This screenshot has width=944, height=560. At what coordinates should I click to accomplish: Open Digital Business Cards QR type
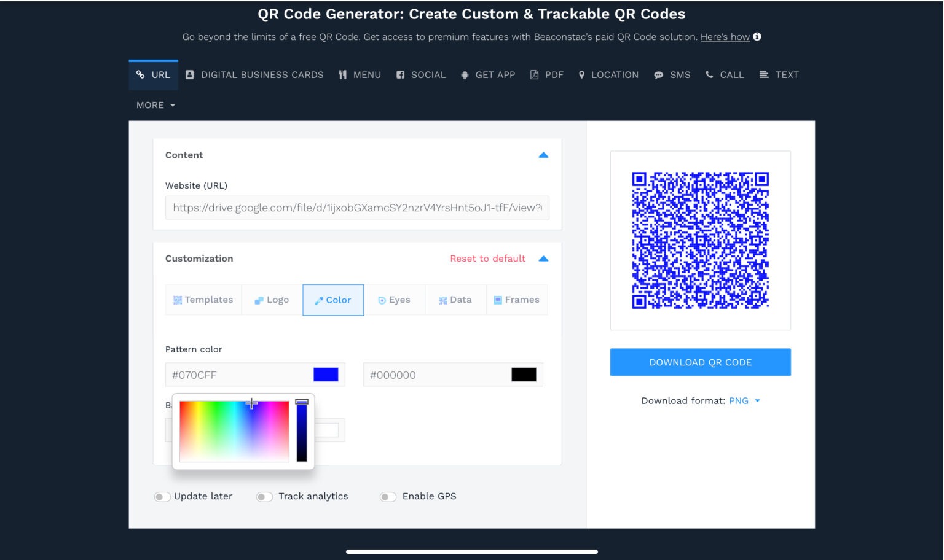[254, 74]
